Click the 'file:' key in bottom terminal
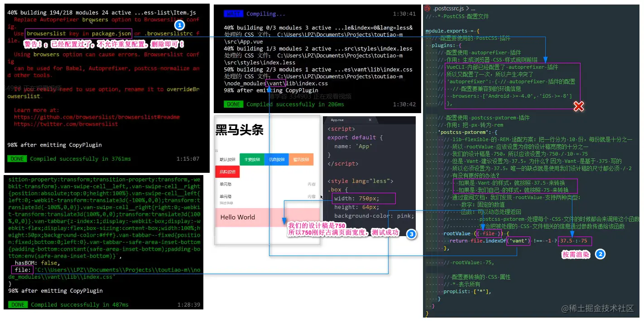The height and width of the screenshot is (323, 644). [23, 270]
